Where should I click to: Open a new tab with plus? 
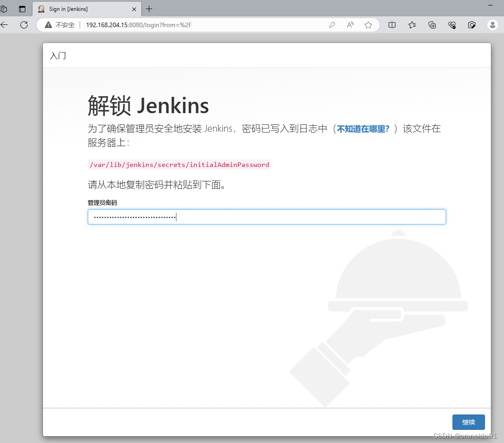tap(149, 9)
